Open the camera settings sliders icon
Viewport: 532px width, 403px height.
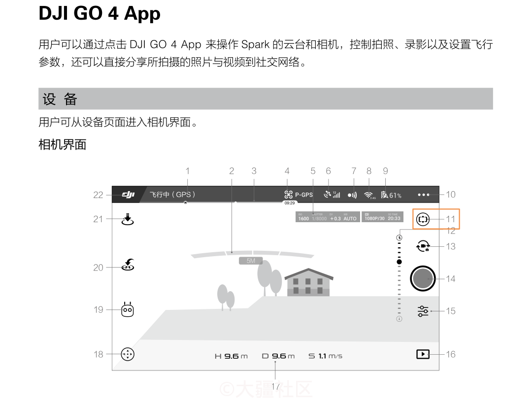(422, 311)
